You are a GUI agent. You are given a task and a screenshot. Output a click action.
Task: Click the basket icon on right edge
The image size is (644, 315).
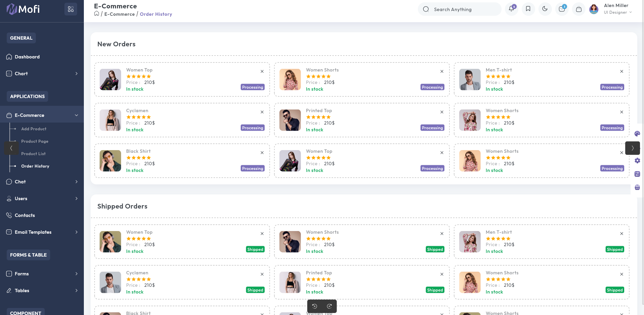(637, 187)
